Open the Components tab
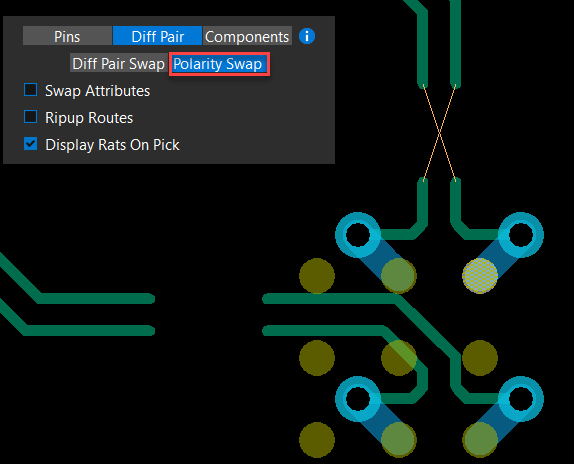 coord(247,36)
